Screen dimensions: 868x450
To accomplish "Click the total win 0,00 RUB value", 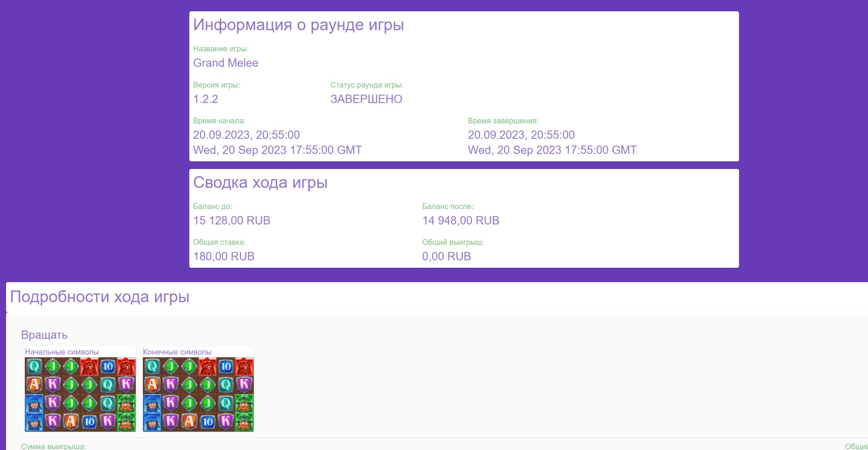I will (x=446, y=256).
